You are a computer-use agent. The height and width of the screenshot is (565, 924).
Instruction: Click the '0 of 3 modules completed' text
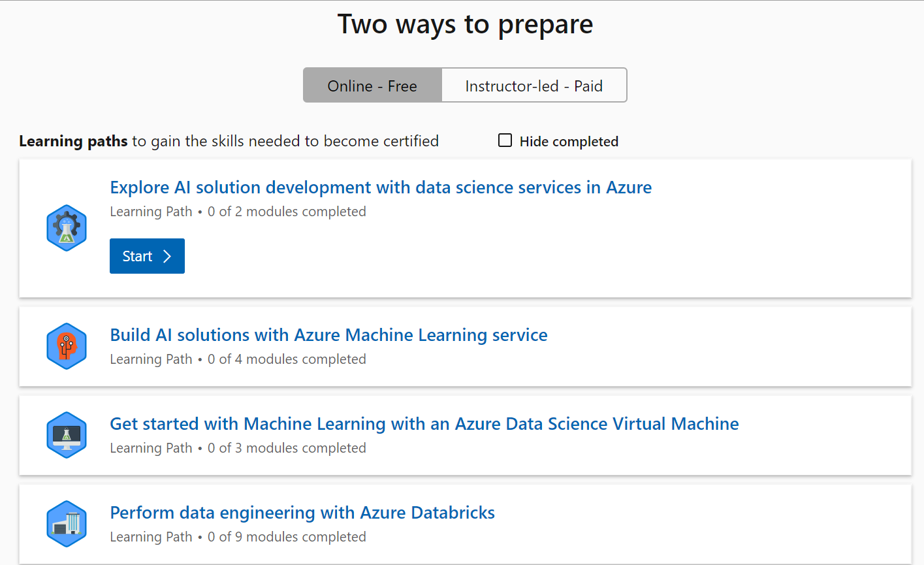(287, 448)
